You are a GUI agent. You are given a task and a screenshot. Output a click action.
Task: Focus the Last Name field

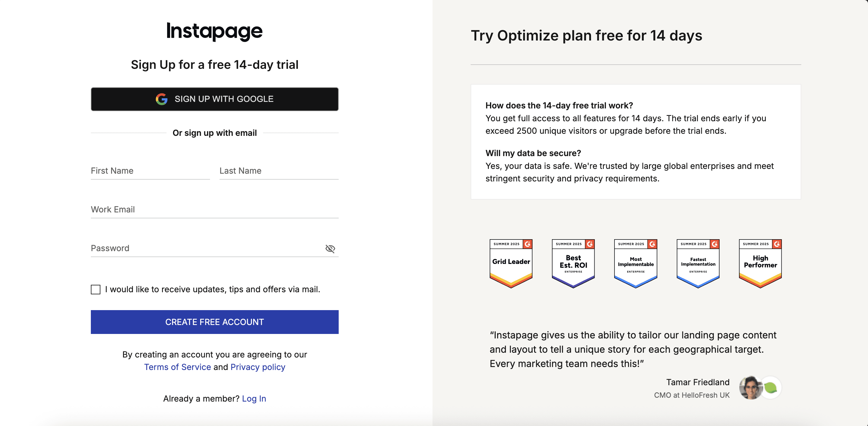(x=279, y=171)
